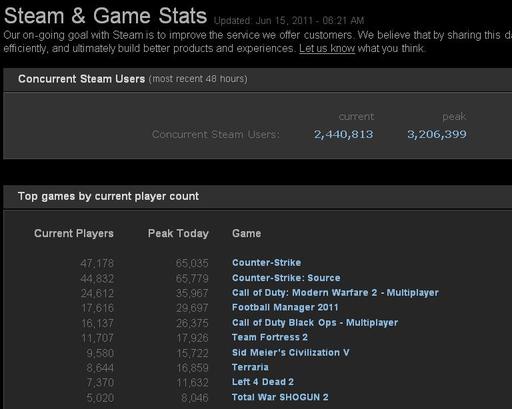Screen dimensions: 512x409
Task: Select Call of Duty: Modern Warfare 2 - Multiplayer
Action: [335, 293]
